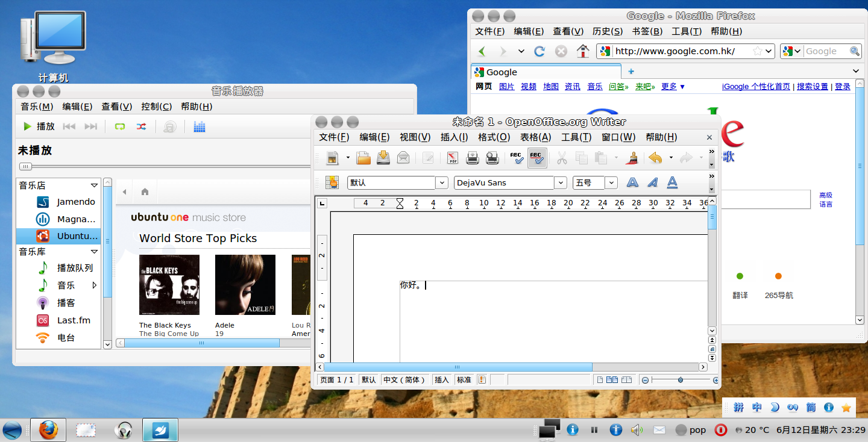Click the Open folder icon in Writer toolbar
This screenshot has width=868, height=442.
click(x=363, y=158)
